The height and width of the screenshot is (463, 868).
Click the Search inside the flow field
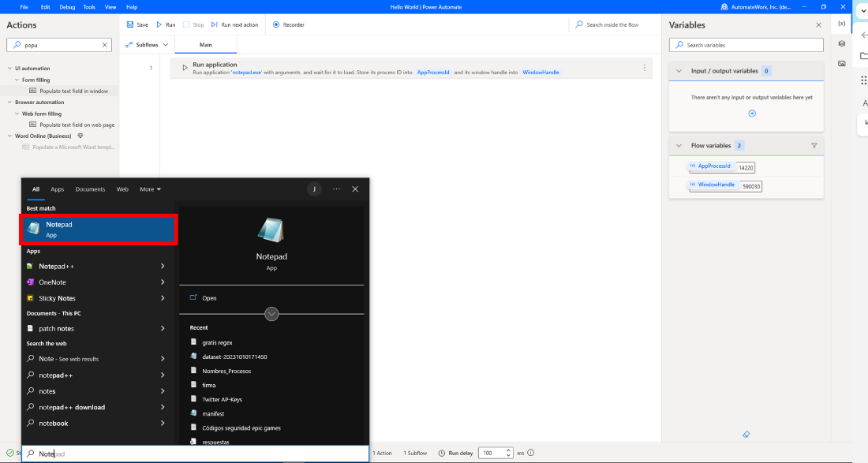pos(612,25)
